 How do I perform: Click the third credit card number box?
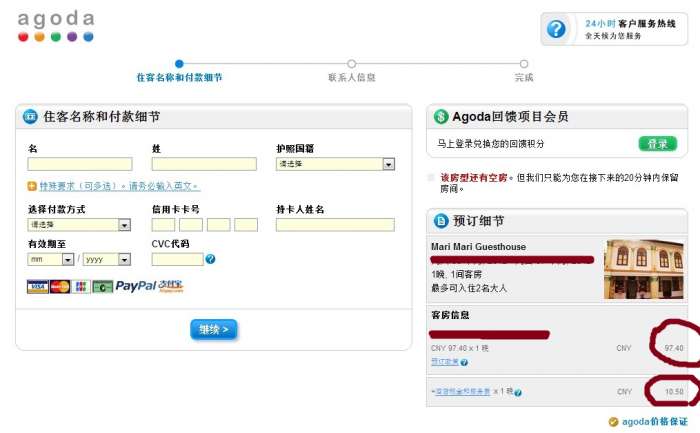[218, 225]
